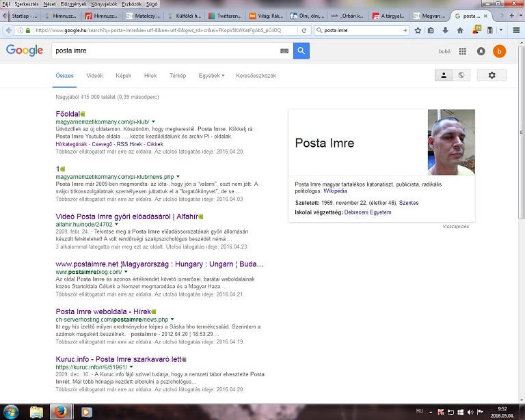Switch to the Képek search tab

point(124,75)
